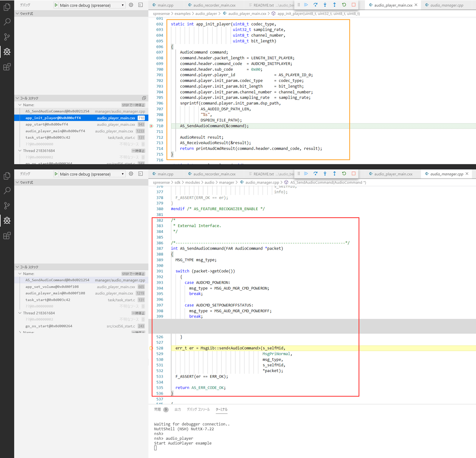Open debug console icon beside the upper window's gear
Screen dimensions: 476x458
click(140, 5)
